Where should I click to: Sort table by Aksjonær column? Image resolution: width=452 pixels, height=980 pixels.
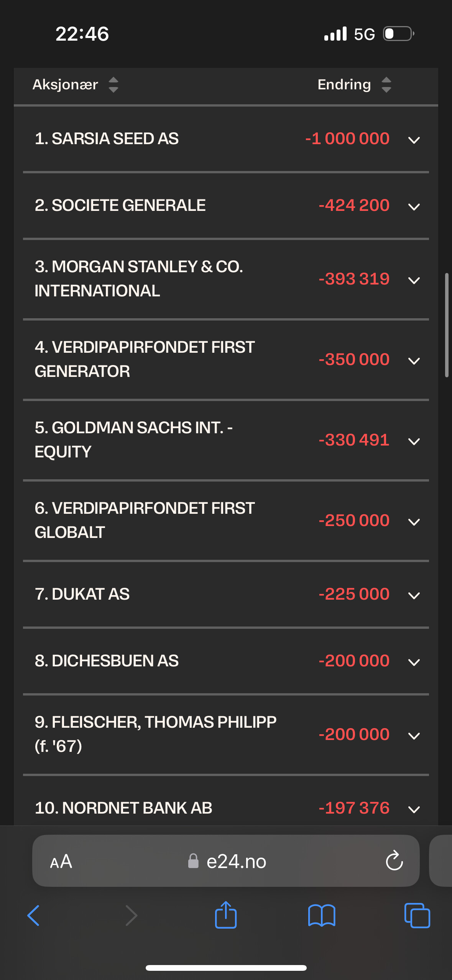click(x=76, y=85)
